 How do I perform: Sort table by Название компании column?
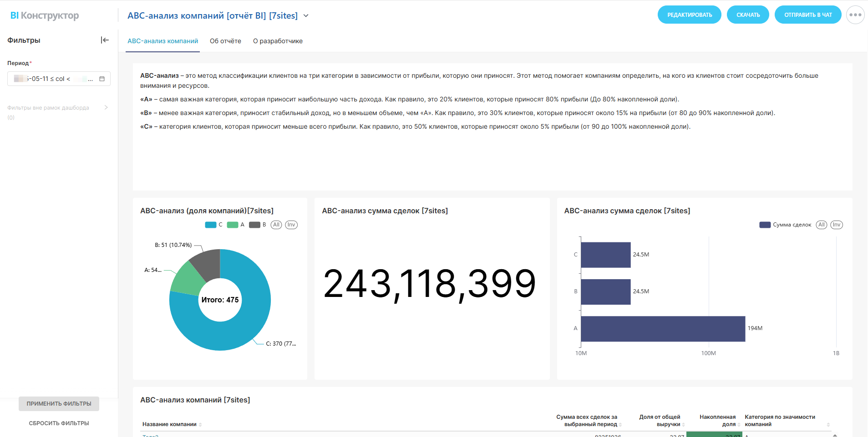(x=200, y=425)
